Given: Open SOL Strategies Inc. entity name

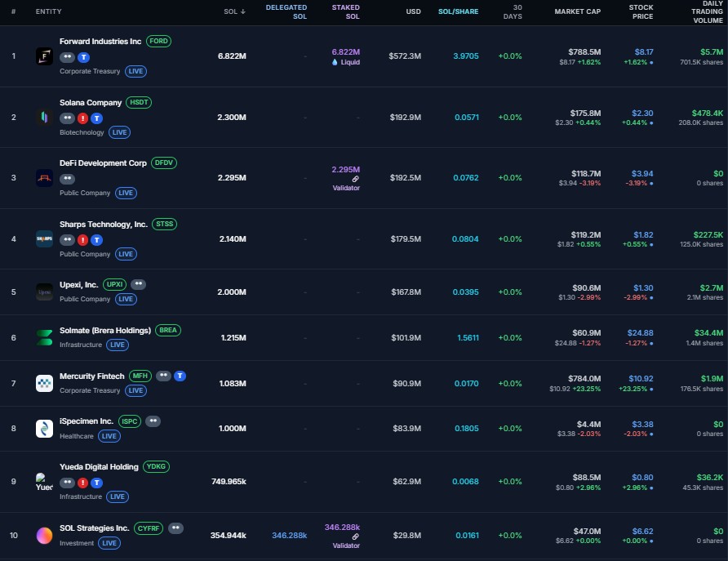Looking at the screenshot, I should click(x=94, y=528).
